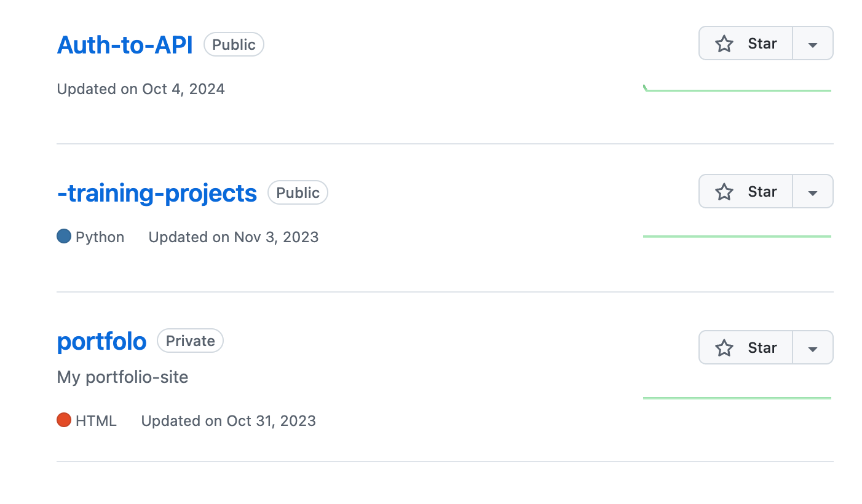Open the star dropdown for portfolo

pos(812,347)
